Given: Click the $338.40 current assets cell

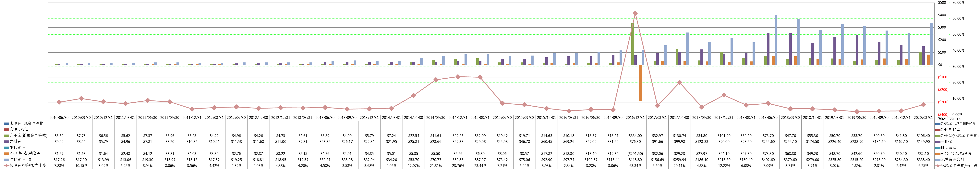Looking at the screenshot, I should pyautogui.click(x=923, y=160).
